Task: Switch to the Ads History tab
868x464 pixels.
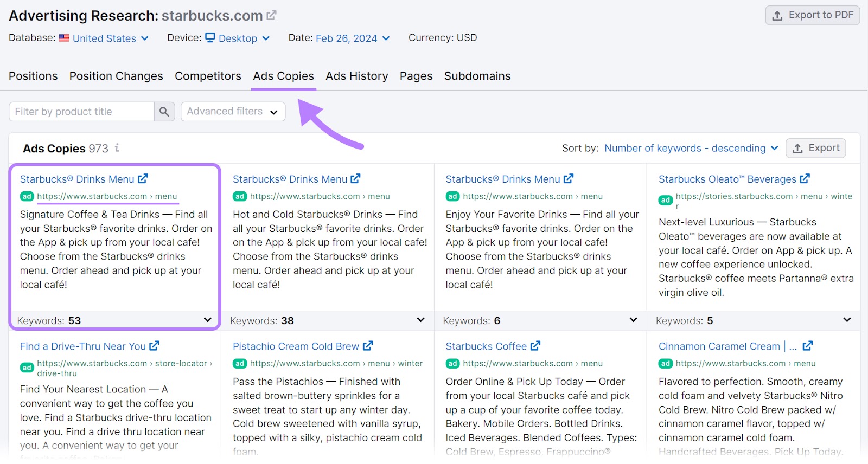Action: [x=356, y=76]
